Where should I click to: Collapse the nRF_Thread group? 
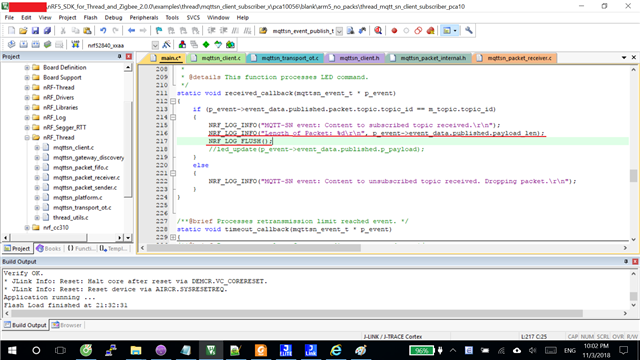[x=27, y=138]
